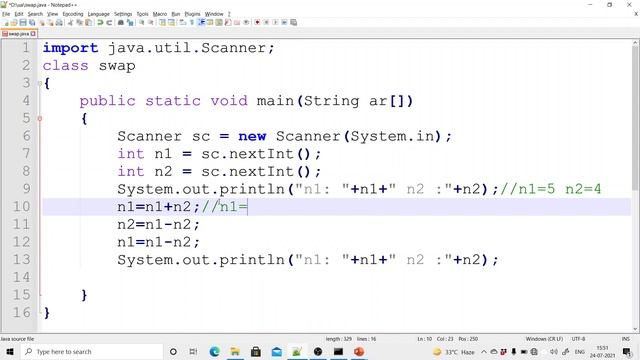Stop macro recording toolbar icon
The height and width of the screenshot is (360, 640).
[x=267, y=22]
